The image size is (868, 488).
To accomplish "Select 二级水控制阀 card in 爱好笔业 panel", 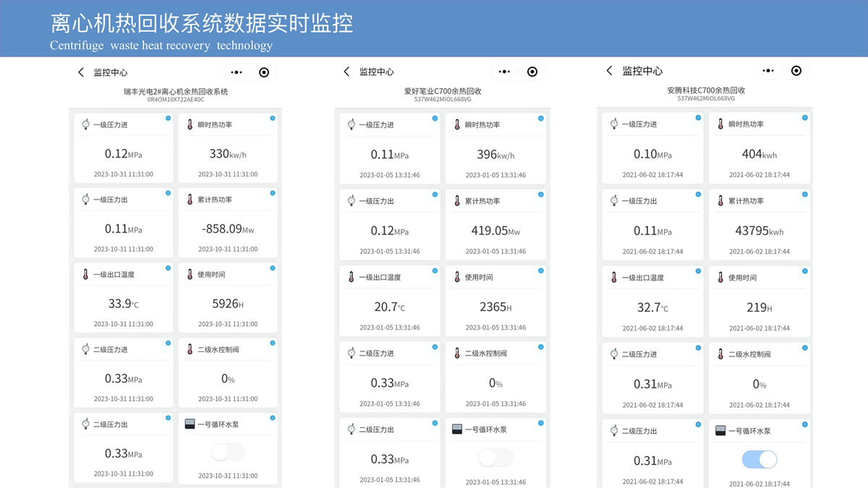I will [x=495, y=377].
